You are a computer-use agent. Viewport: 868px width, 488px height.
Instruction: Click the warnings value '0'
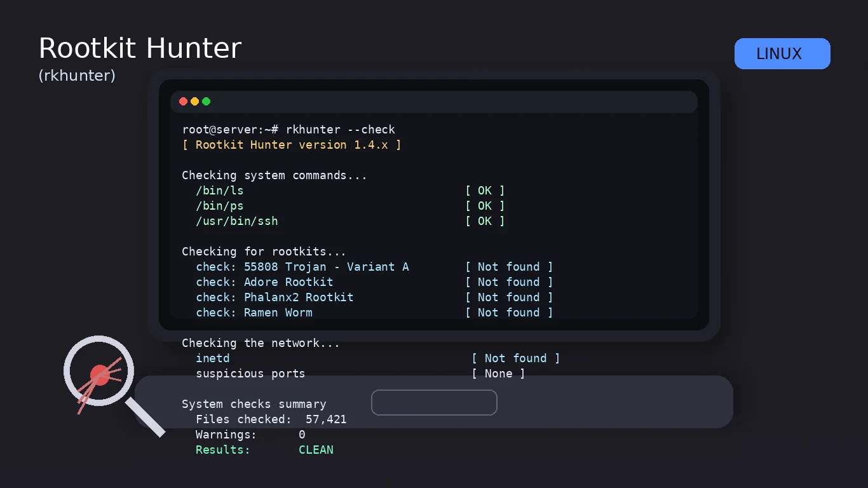click(x=302, y=435)
